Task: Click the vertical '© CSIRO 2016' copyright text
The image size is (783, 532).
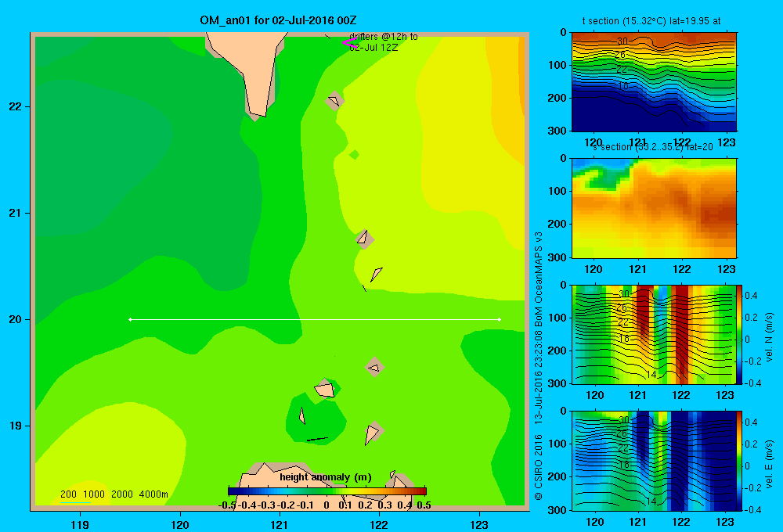Action: [x=539, y=468]
